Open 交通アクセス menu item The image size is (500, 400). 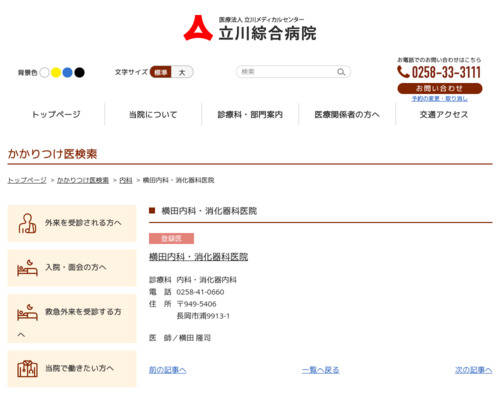click(x=444, y=115)
